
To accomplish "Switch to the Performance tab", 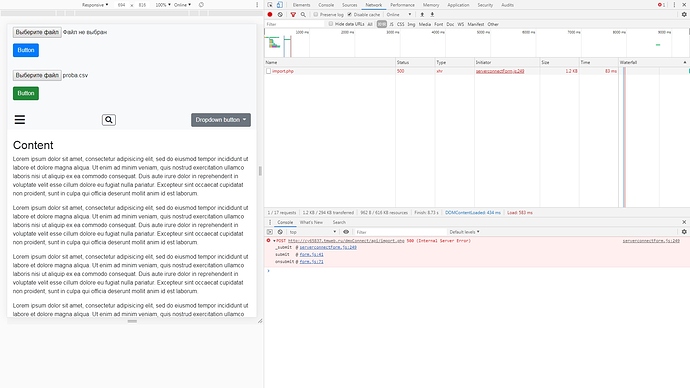I will click(x=402, y=5).
